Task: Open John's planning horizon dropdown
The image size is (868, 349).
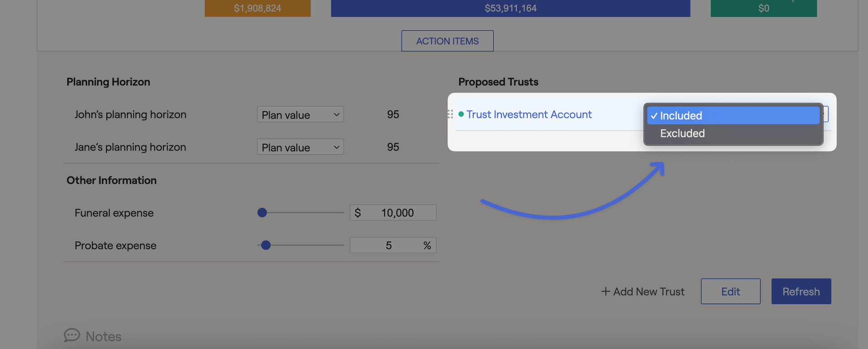Action: pyautogui.click(x=300, y=114)
